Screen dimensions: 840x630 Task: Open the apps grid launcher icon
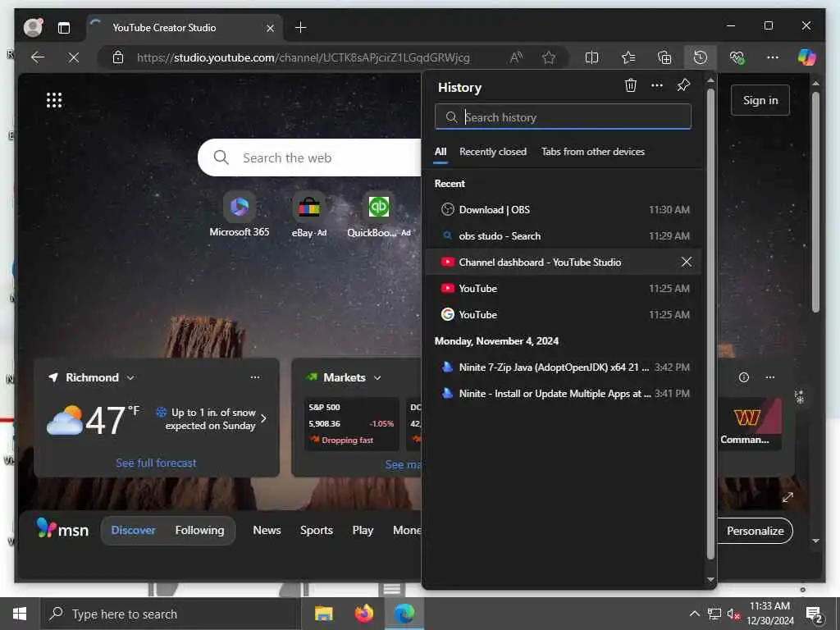(x=54, y=100)
